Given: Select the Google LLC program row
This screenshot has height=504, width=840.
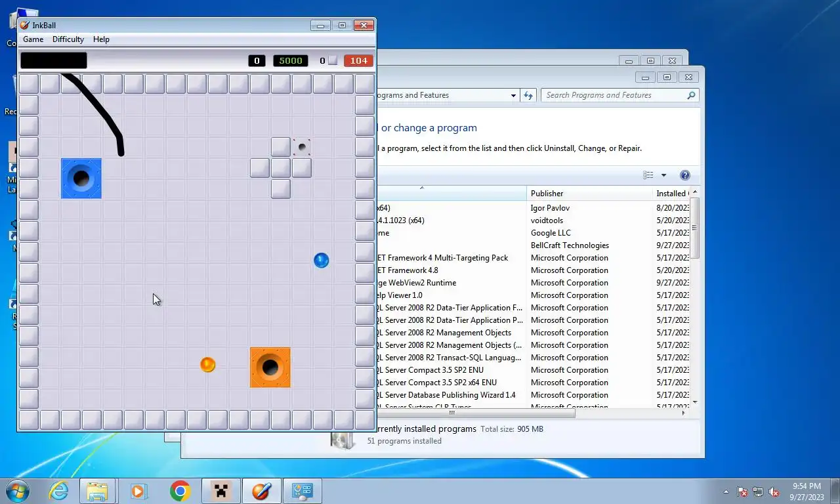Looking at the screenshot, I should click(533, 233).
